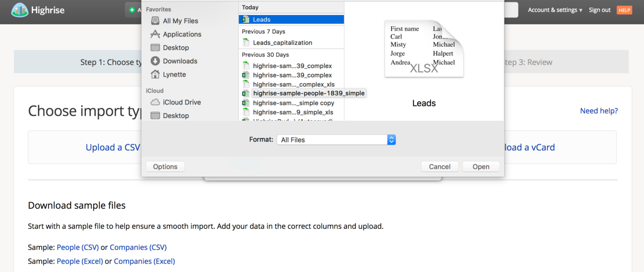Viewport: 644px width, 272px height.
Task: Open the Lynette home folder icon
Action: [x=155, y=74]
